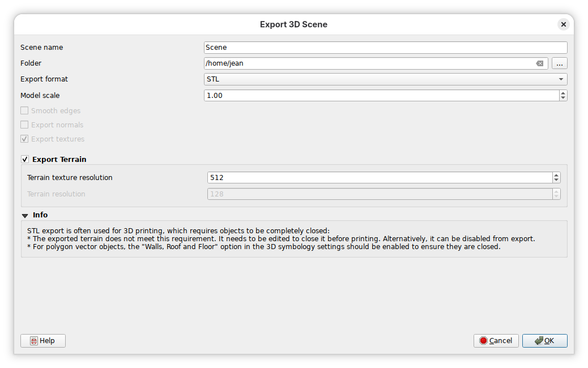Click the Model scale label
Image resolution: width=588 pixels, height=368 pixels.
40,96
